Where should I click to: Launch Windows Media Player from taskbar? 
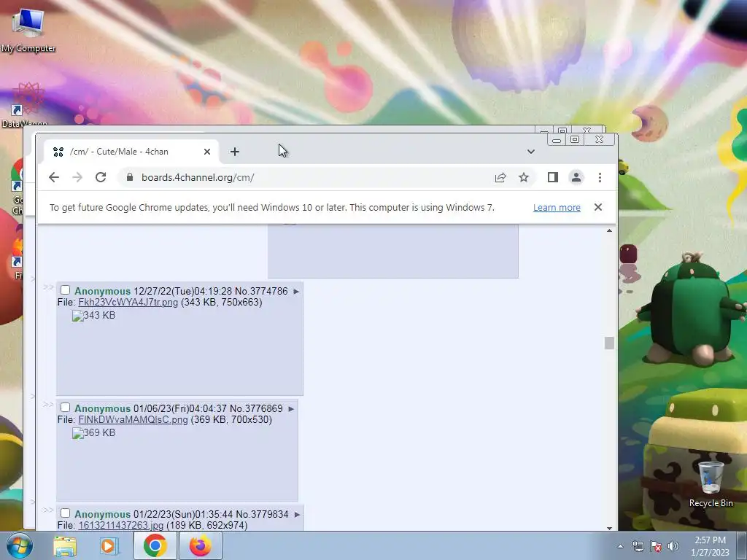pos(109,546)
